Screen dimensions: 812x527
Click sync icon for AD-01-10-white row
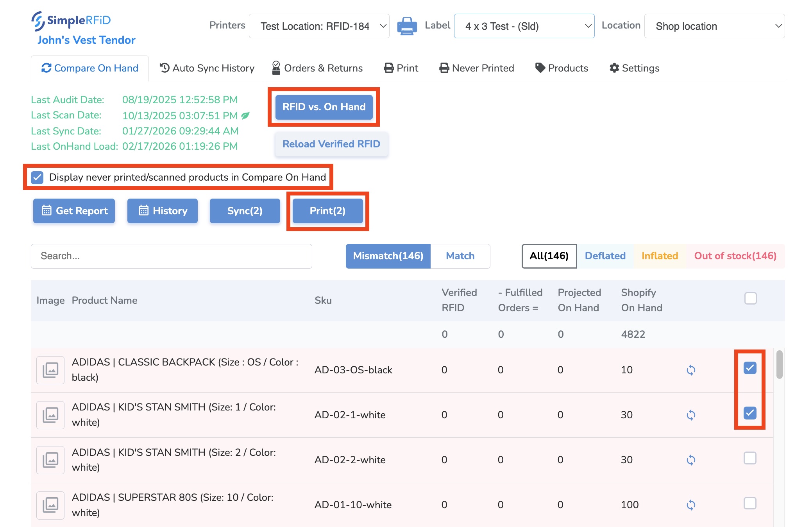pos(691,505)
